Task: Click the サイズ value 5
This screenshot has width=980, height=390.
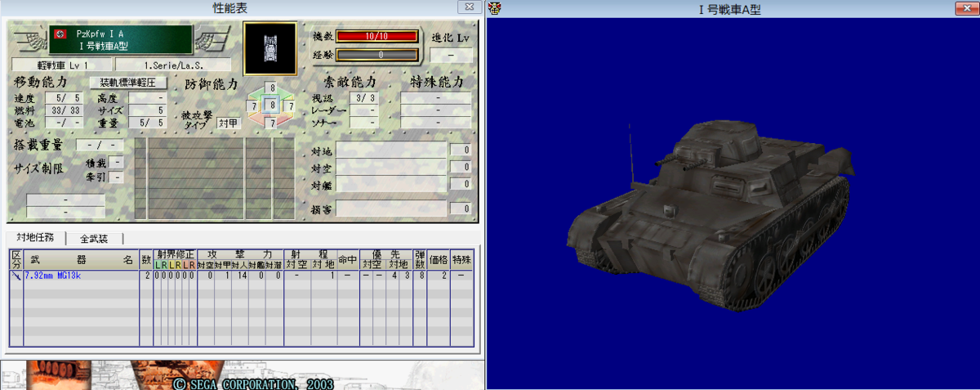Action: point(148,110)
